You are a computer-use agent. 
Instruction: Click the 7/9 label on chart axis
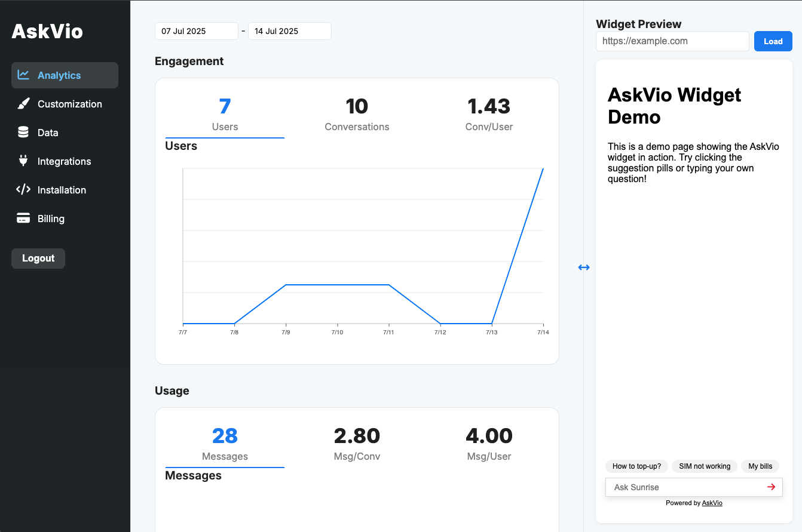(x=286, y=332)
